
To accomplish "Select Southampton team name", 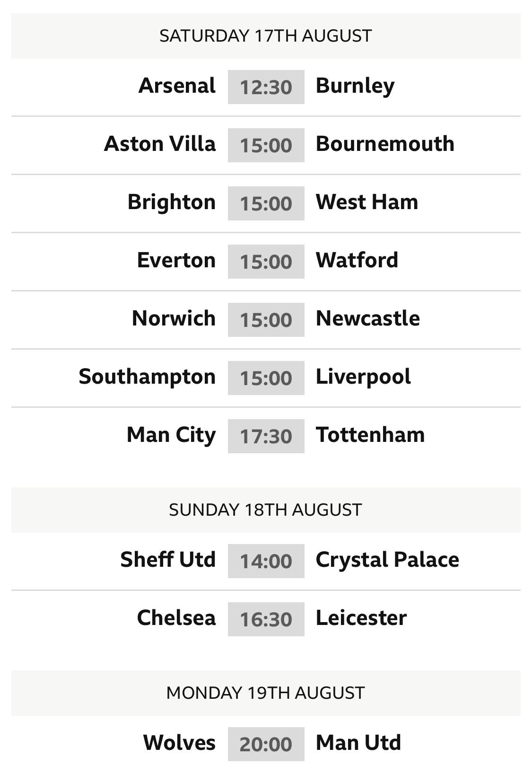I will (147, 377).
